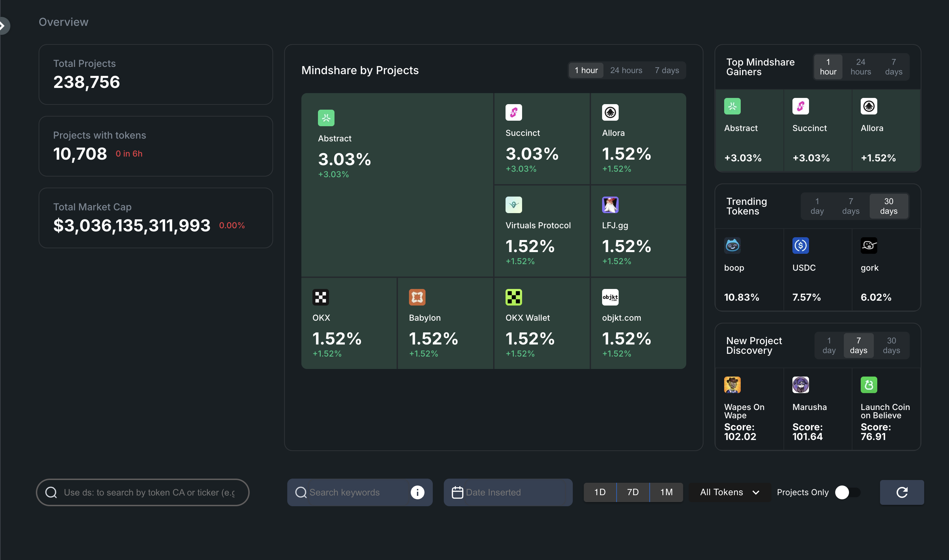The image size is (949, 560).
Task: Click the 7D range button
Action: coord(633,492)
